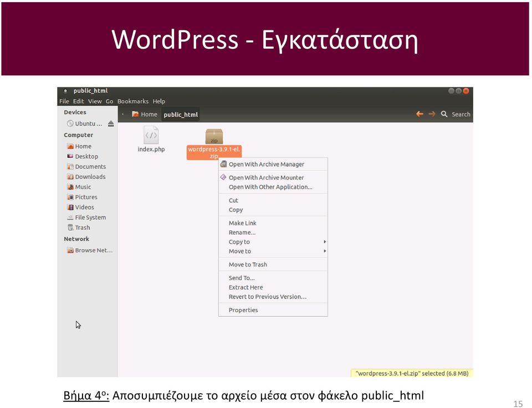The image size is (532, 408).
Task: Click the Trash icon in sidebar
Action: coord(70,228)
